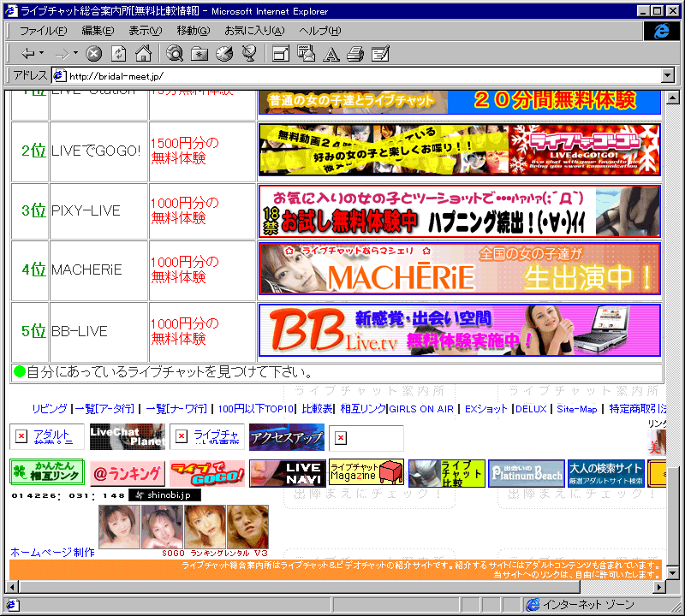685x616 pixels.
Task: Open the Edit page toolbar icon
Action: click(380, 54)
